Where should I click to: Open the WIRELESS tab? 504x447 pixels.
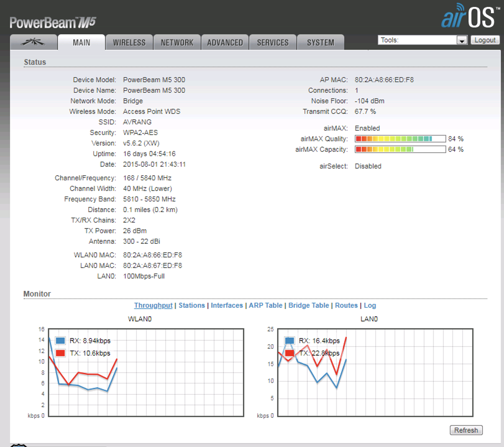129,42
